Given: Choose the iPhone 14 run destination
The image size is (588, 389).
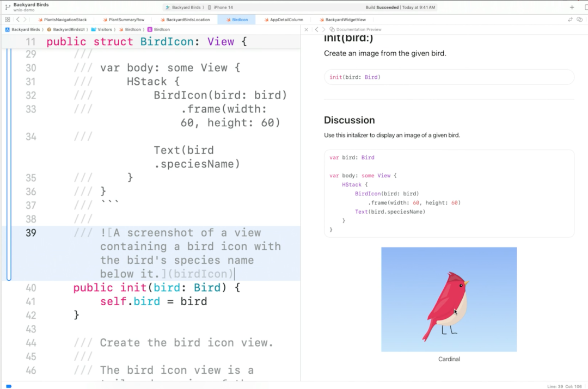Looking at the screenshot, I should point(220,7).
